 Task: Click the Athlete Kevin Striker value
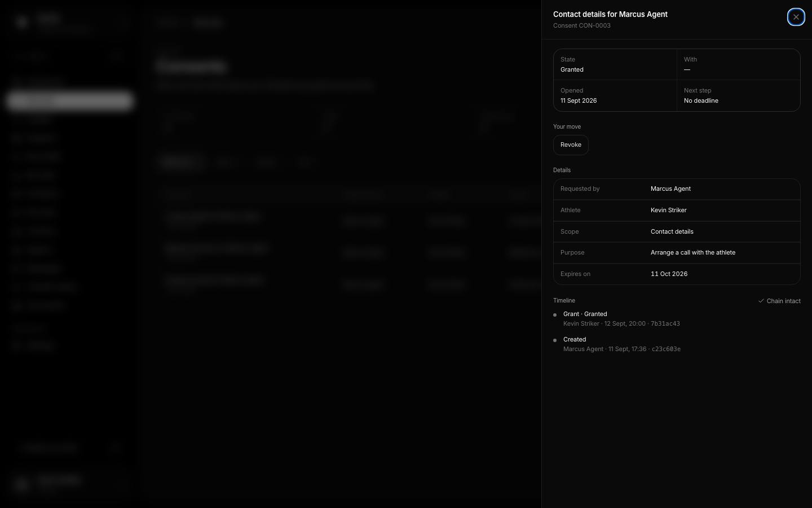tap(668, 211)
